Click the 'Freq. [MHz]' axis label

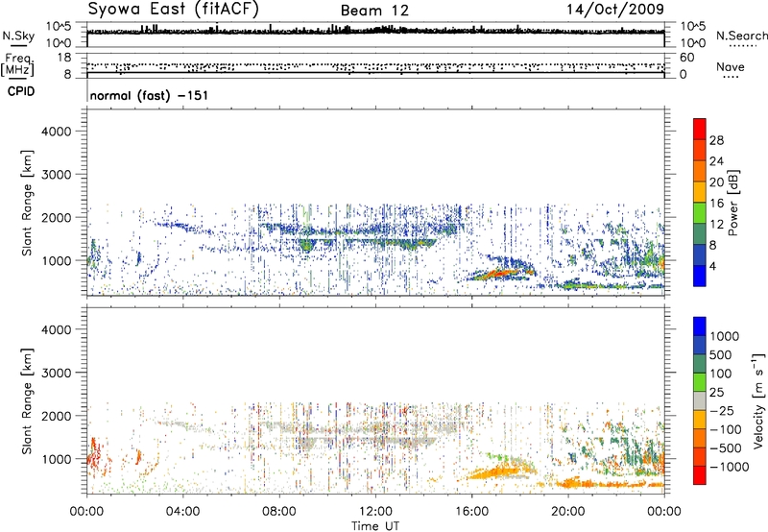(x=18, y=65)
